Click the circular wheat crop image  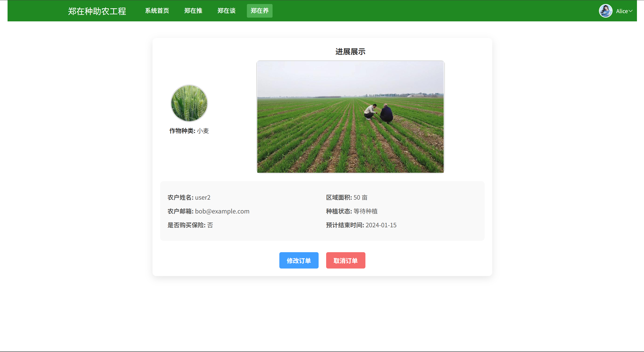click(x=189, y=103)
